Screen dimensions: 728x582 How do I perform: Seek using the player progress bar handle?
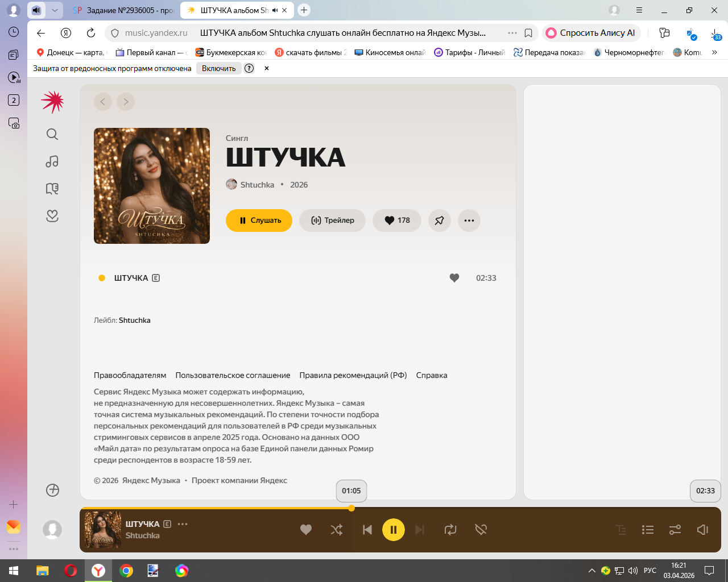tap(351, 508)
